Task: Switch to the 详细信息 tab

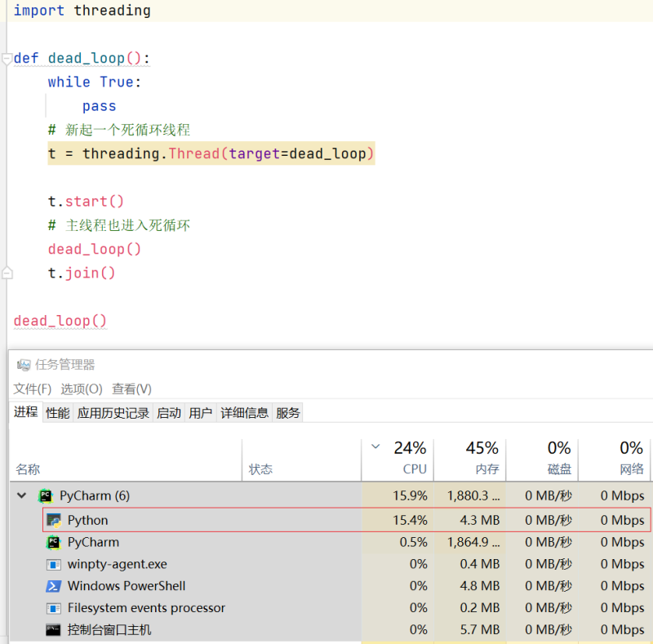Action: point(244,413)
